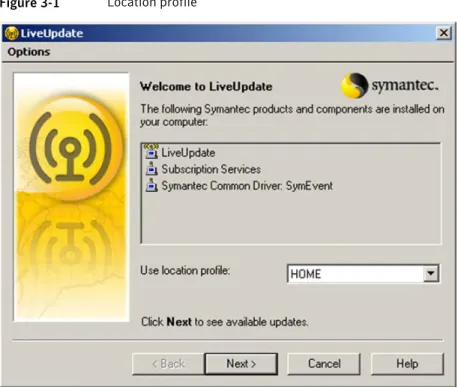This screenshot has width=458, height=387.
Task: Open the Options menu
Action: click(29, 52)
